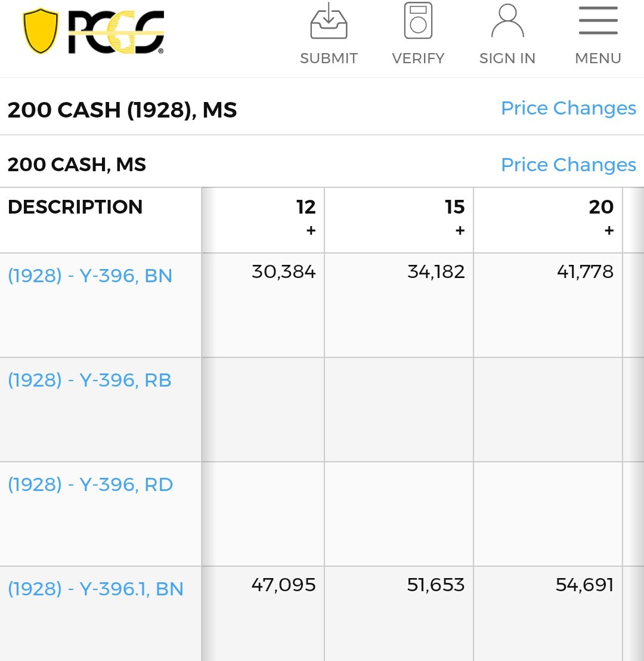Open the Submit inbox icon
Image resolution: width=644 pixels, height=661 pixels.
click(x=329, y=23)
